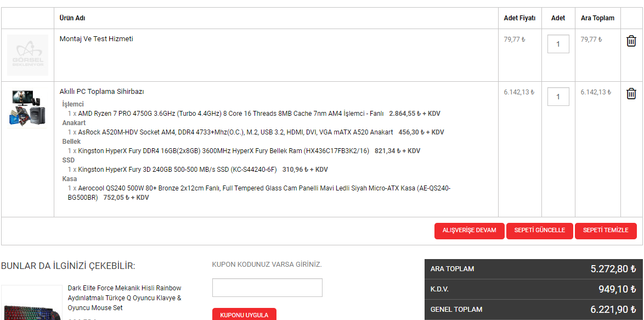Focus the coupon code input field
The image size is (644, 320).
tap(267, 288)
